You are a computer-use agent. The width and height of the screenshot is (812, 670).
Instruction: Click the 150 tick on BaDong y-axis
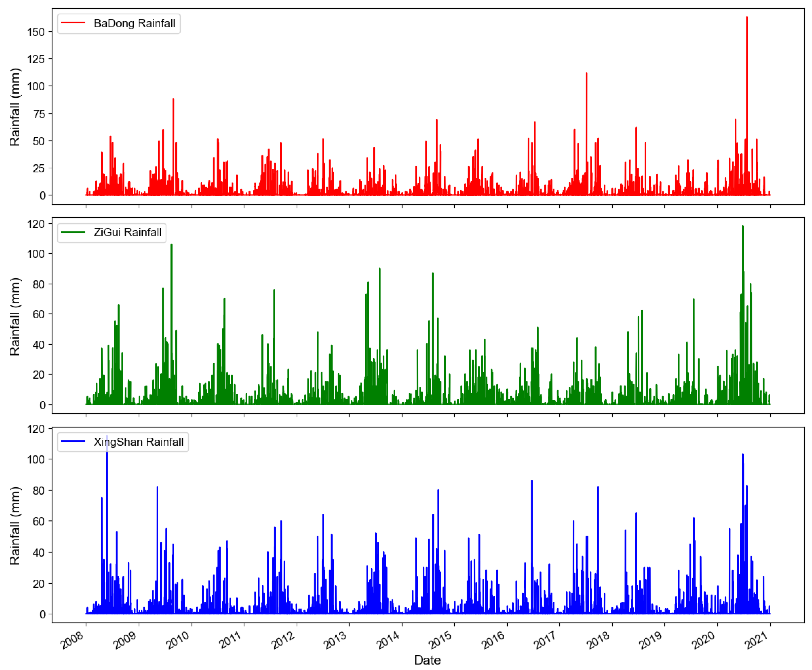36,32
